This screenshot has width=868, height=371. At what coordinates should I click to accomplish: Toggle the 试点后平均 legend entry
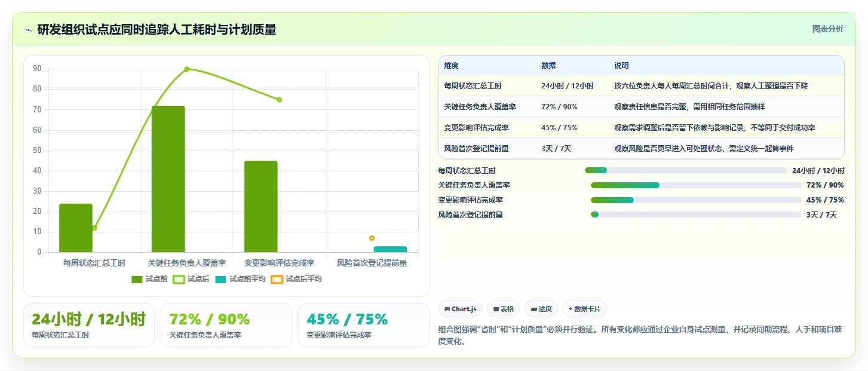click(x=296, y=279)
